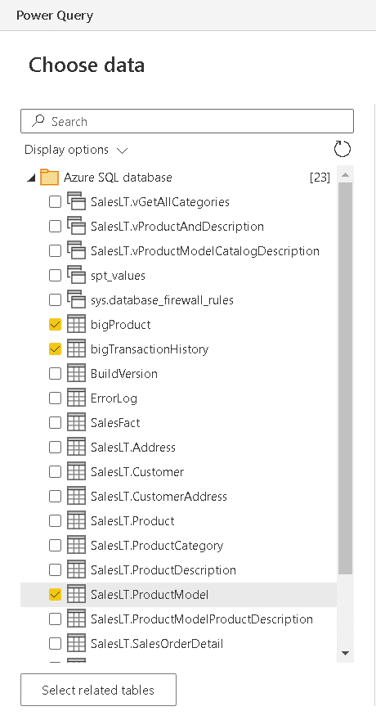Click the Azure SQL database label
376x720 pixels.
click(118, 177)
